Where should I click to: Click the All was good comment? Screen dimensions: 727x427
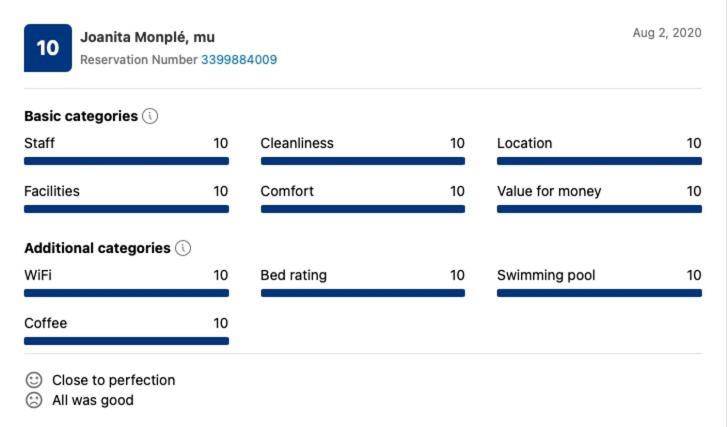click(93, 400)
